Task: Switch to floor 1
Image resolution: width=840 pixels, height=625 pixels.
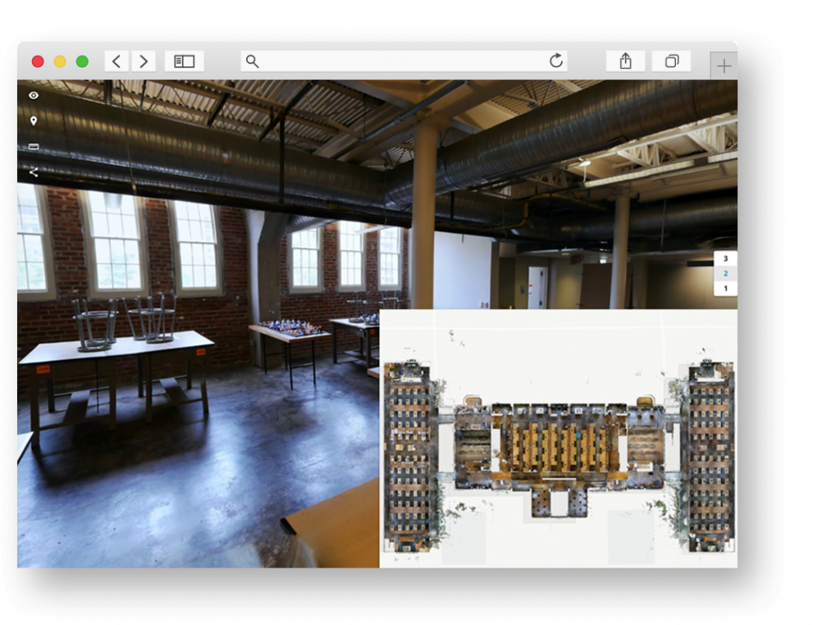Action: [726, 289]
